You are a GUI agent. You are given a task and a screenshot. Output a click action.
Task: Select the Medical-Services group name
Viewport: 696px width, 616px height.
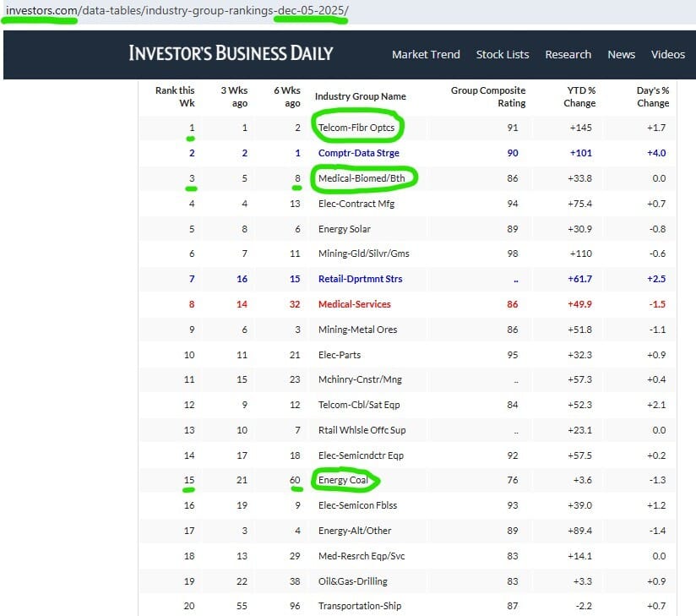[x=355, y=304]
